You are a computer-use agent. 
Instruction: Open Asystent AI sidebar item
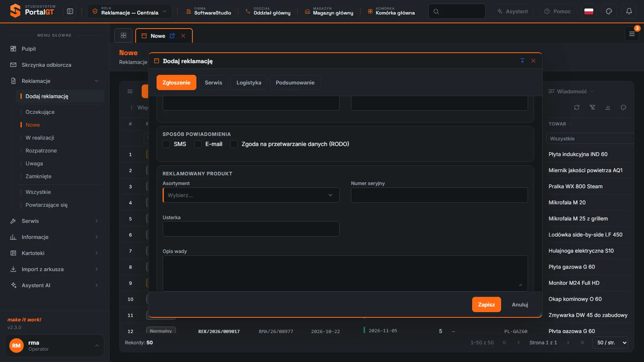pos(54,285)
